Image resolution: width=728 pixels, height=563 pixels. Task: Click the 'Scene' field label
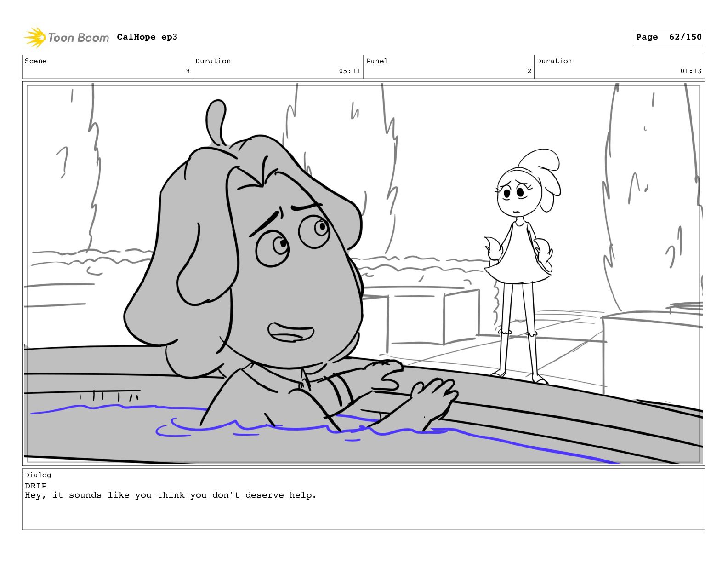coord(35,61)
